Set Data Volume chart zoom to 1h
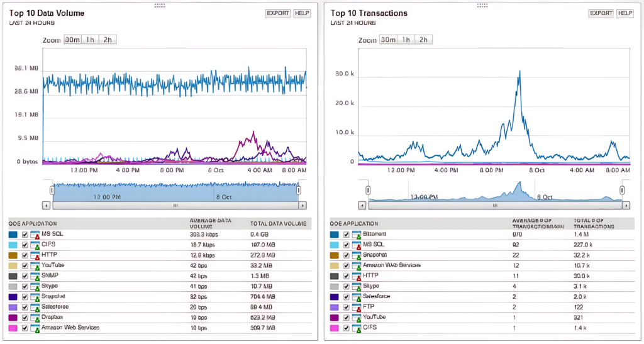 [91, 40]
